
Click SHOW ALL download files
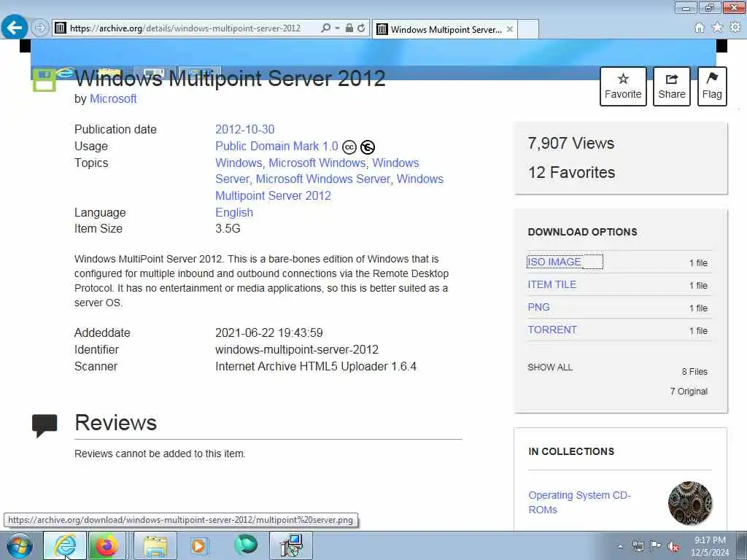(x=550, y=367)
